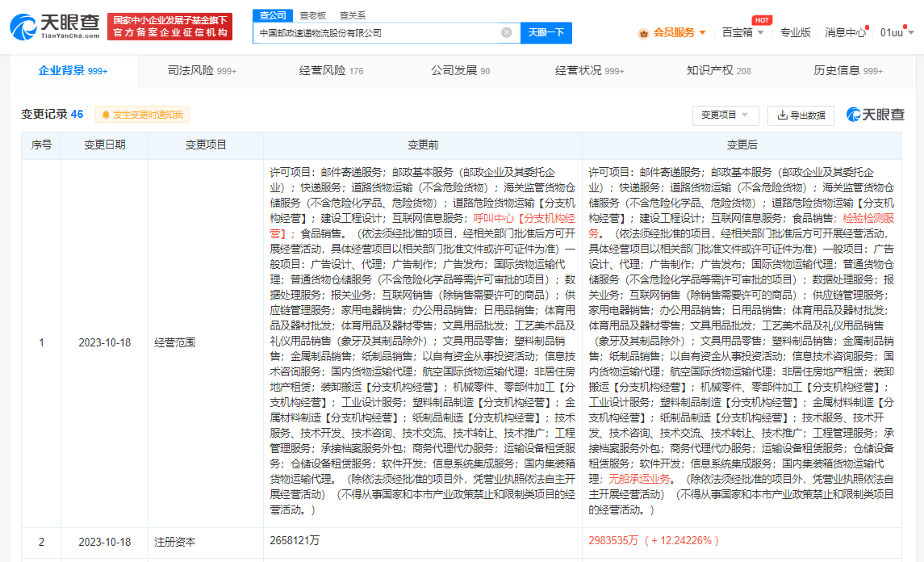The height and width of the screenshot is (562, 924).
Task: Open the 消息中心 message center
Action: pyautogui.click(x=845, y=33)
